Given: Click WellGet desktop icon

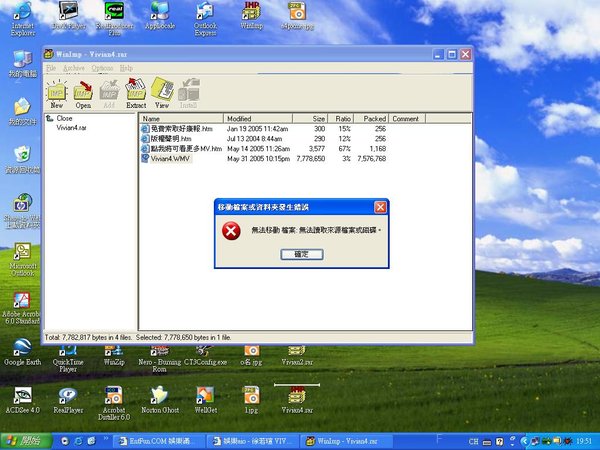Looking at the screenshot, I should click(206, 400).
